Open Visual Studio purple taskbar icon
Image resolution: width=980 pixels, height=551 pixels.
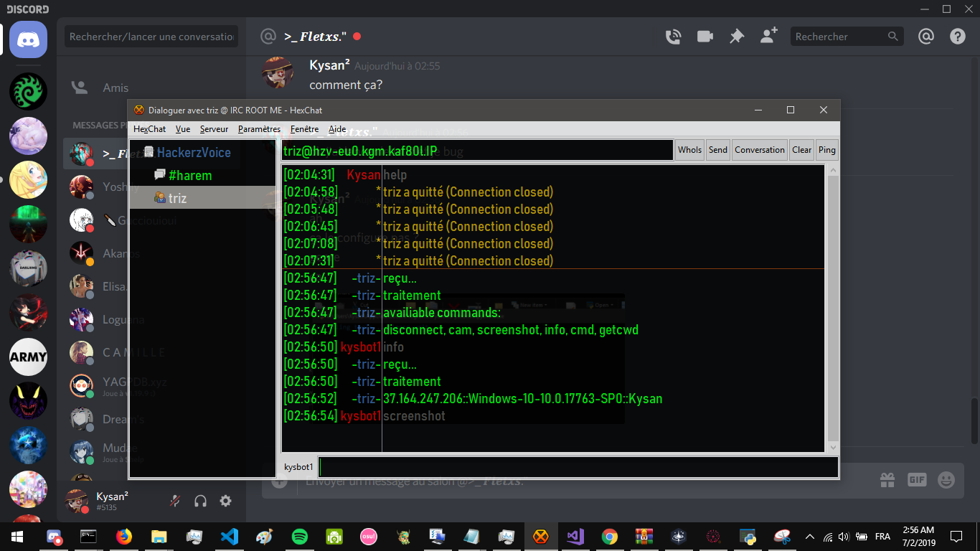tap(575, 537)
